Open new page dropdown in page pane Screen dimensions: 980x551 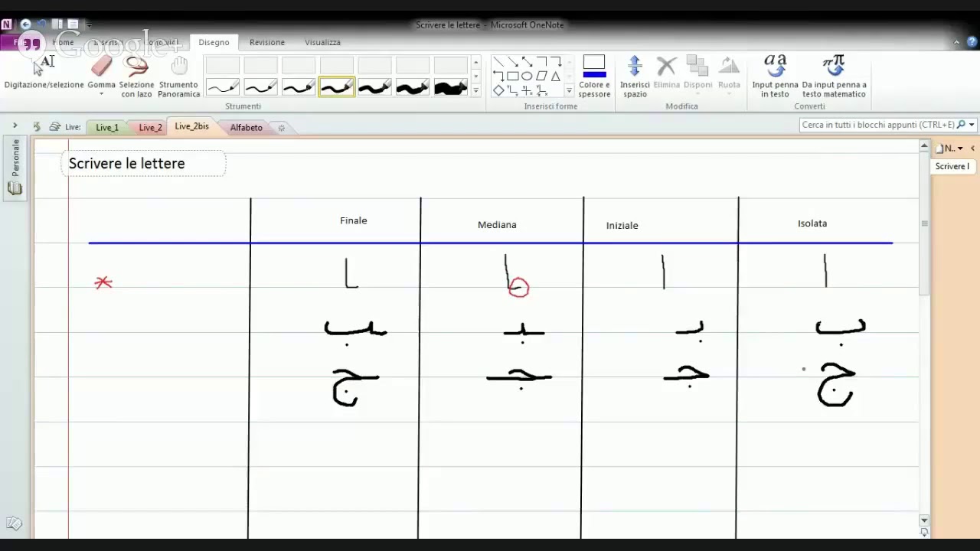coord(960,148)
